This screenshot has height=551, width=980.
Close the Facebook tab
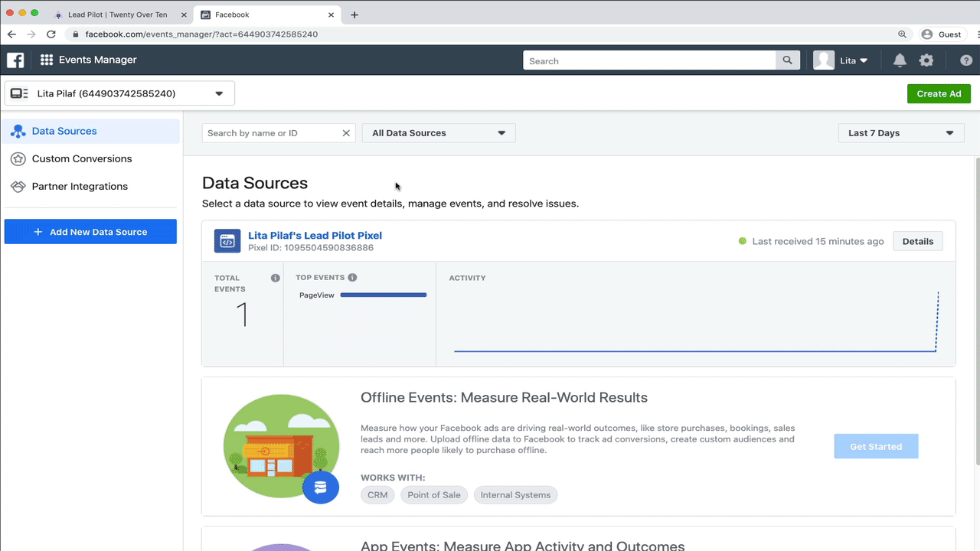point(331,15)
